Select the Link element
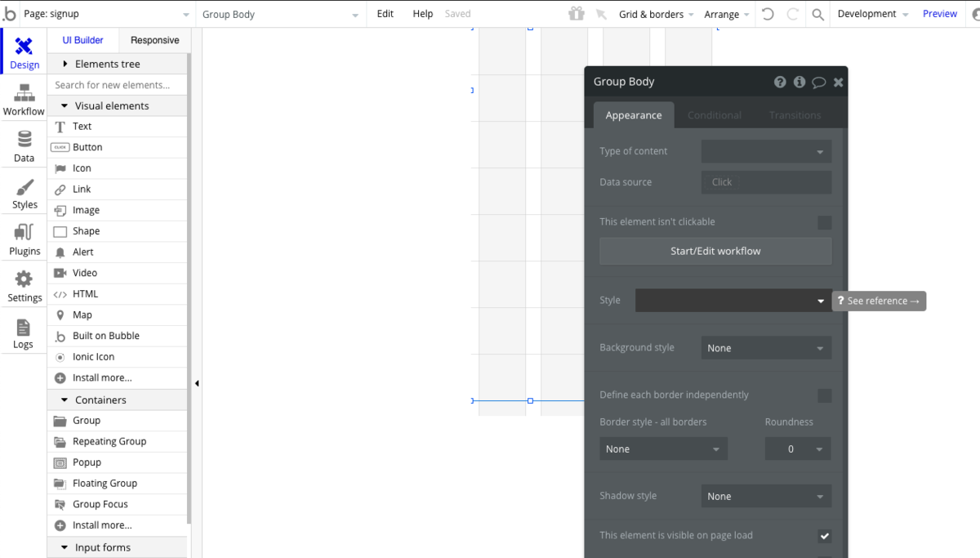Screen dimensions: 980x558 [x=118, y=190]
